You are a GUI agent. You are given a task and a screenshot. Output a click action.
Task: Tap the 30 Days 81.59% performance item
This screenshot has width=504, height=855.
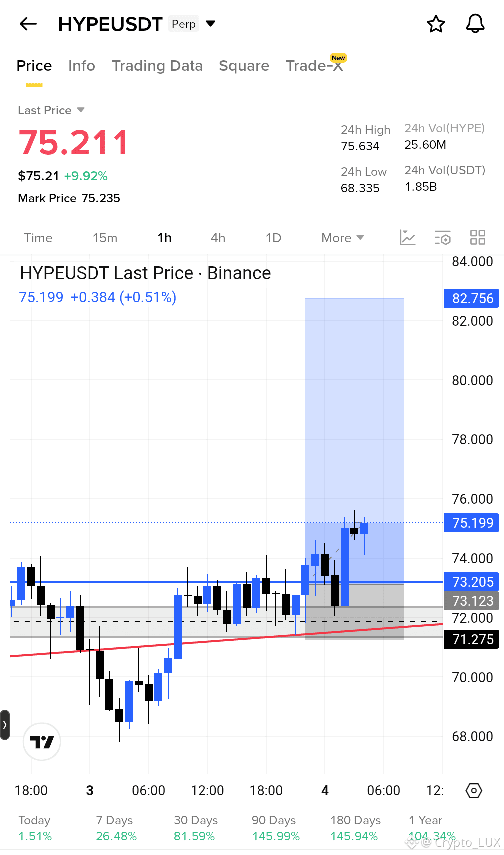pos(195,828)
